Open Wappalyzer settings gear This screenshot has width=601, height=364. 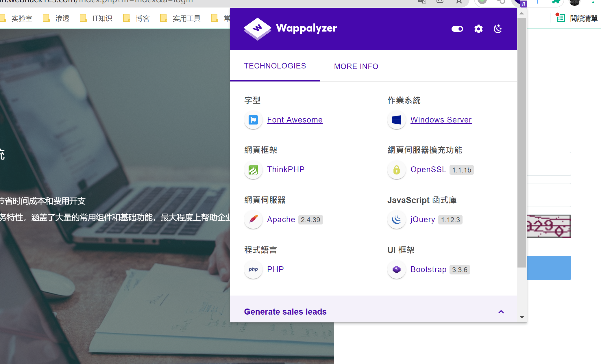[478, 29]
